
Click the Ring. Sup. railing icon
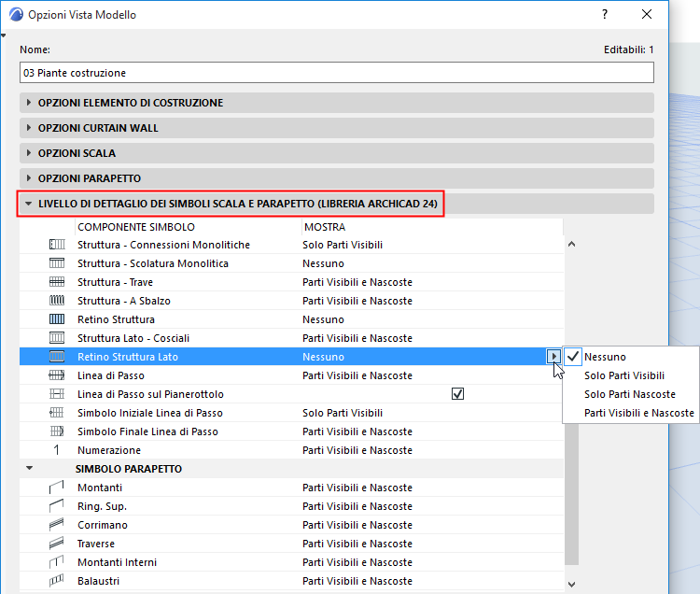pyautogui.click(x=57, y=506)
